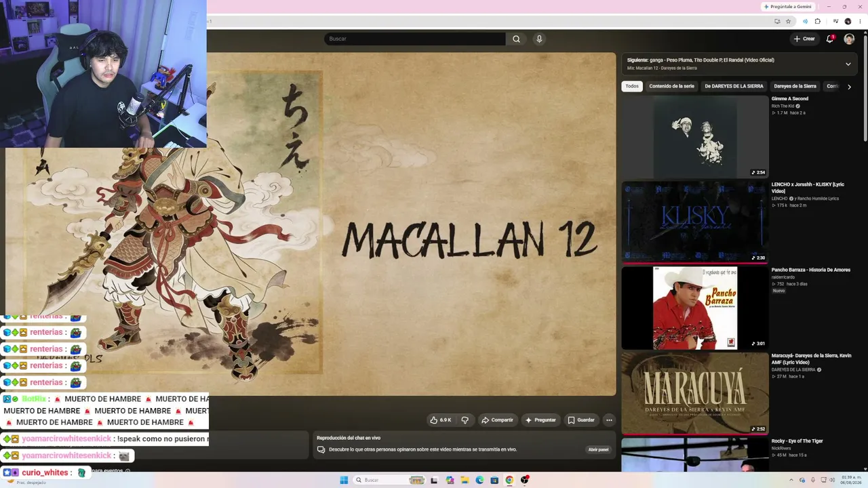Select the De DAREYES DE LA SIERRA chip
The image size is (868, 488).
[734, 86]
